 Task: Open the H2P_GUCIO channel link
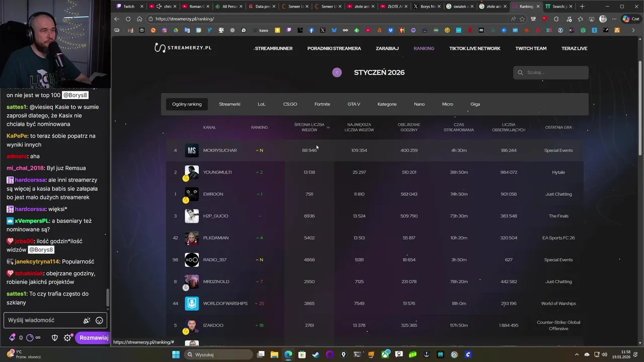pos(215,216)
